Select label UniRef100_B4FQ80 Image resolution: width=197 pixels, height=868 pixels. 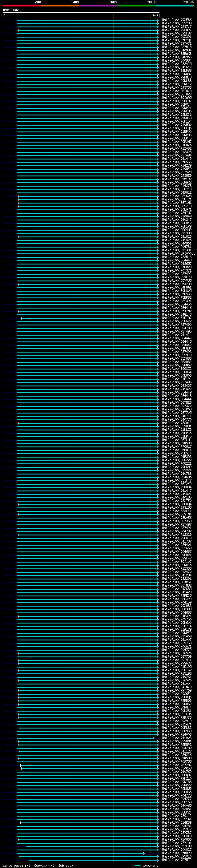pyautogui.click(x=177, y=349)
